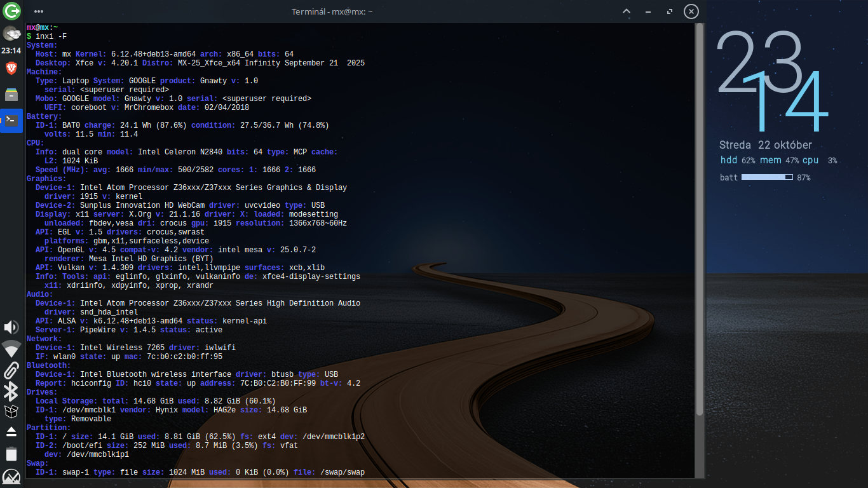Image resolution: width=868 pixels, height=488 pixels.
Task: Click the 'uvcvideo' driver text
Action: 262,205
